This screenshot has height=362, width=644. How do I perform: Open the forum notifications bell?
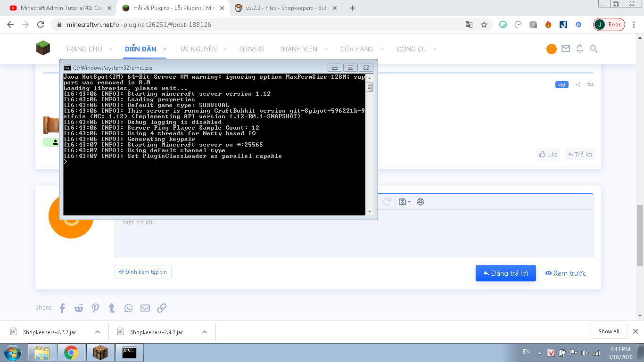(x=580, y=49)
